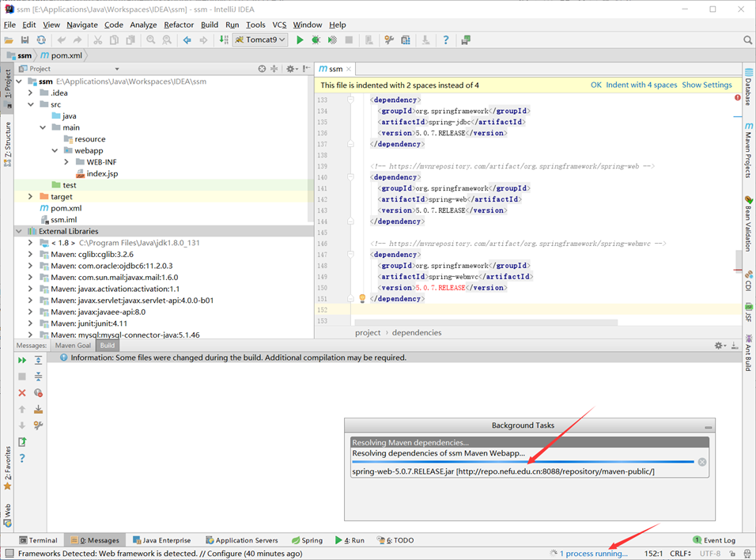This screenshot has height=560, width=756.
Task: Open Project Structure from the toolbar
Action: pyautogui.click(x=406, y=40)
